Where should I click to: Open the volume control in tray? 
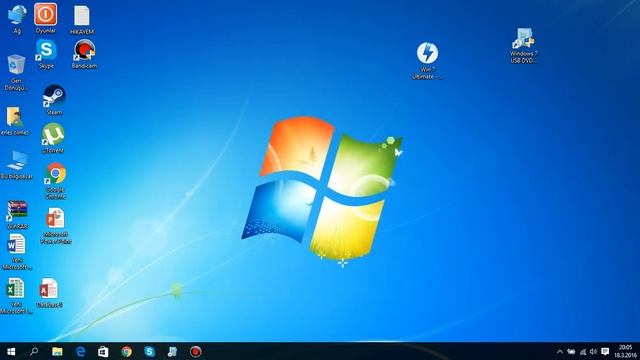point(593,351)
